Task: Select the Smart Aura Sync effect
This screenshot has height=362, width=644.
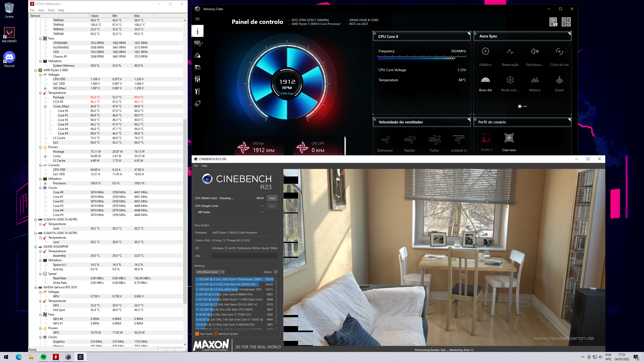Action: coord(559,80)
